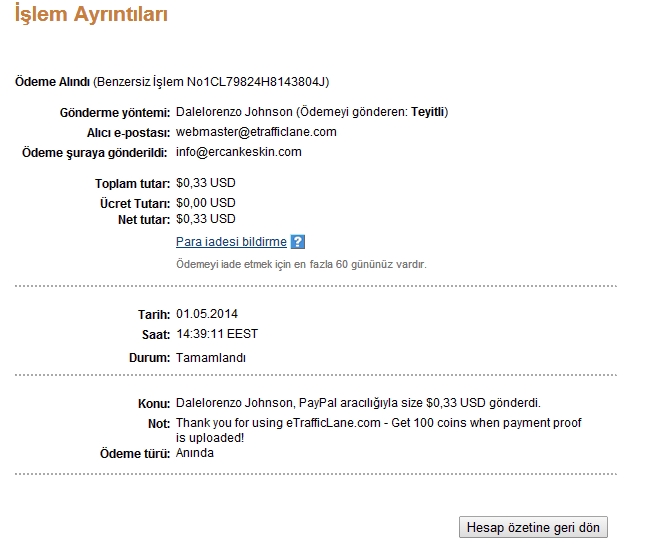The image size is (667, 560).
Task: Open the Para iadesi bildirme link
Action: click(x=231, y=242)
